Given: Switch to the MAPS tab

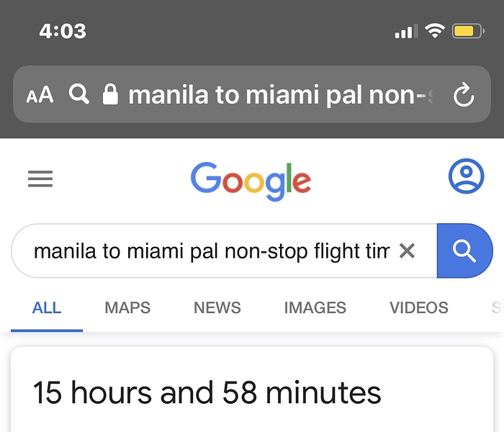Looking at the screenshot, I should coord(127,308).
